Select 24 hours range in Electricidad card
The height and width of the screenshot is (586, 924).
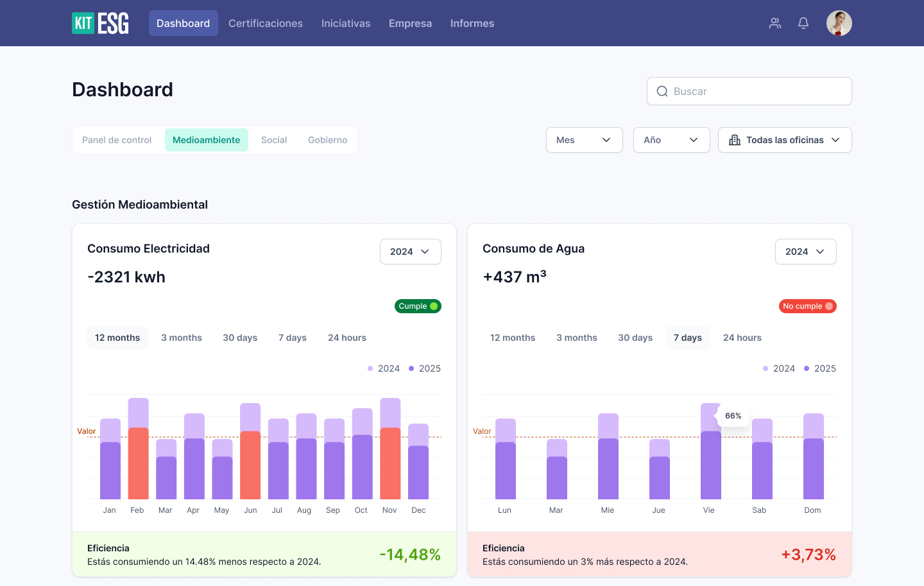347,338
